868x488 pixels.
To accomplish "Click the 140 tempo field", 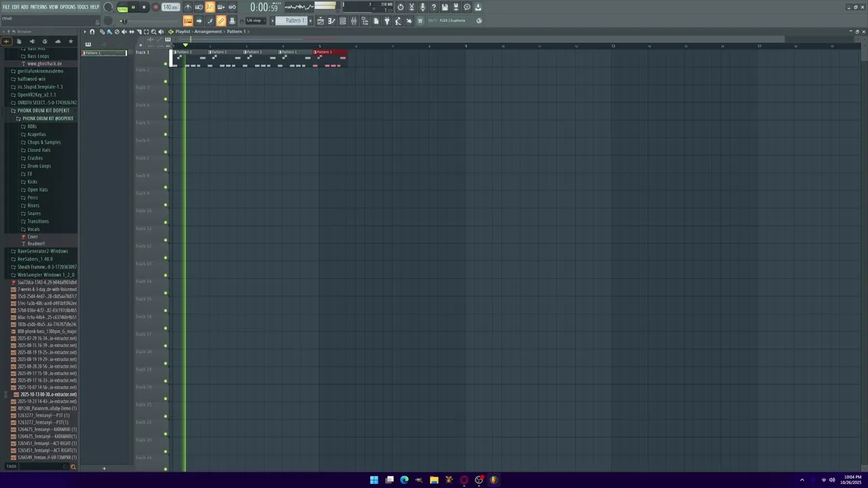I will (170, 7).
